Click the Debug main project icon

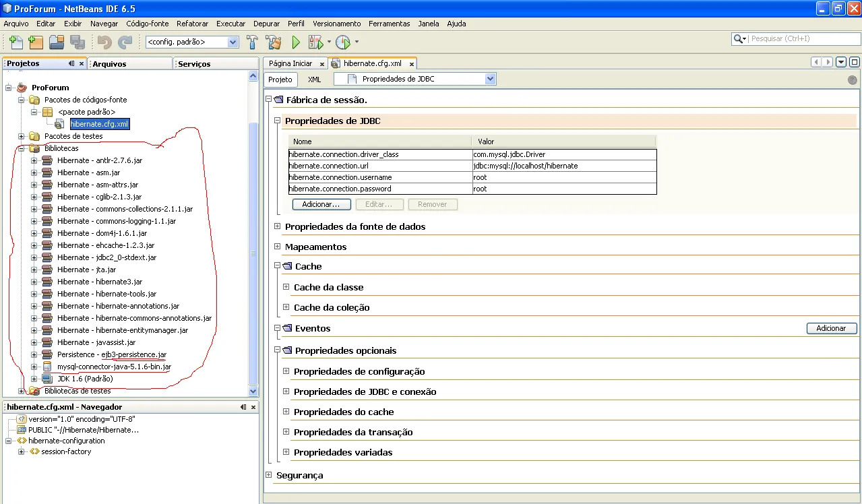point(315,42)
